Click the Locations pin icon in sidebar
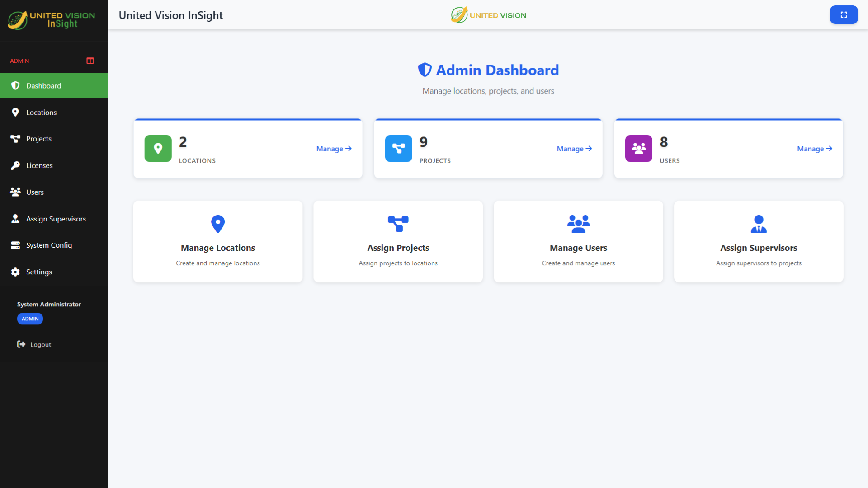 15,112
